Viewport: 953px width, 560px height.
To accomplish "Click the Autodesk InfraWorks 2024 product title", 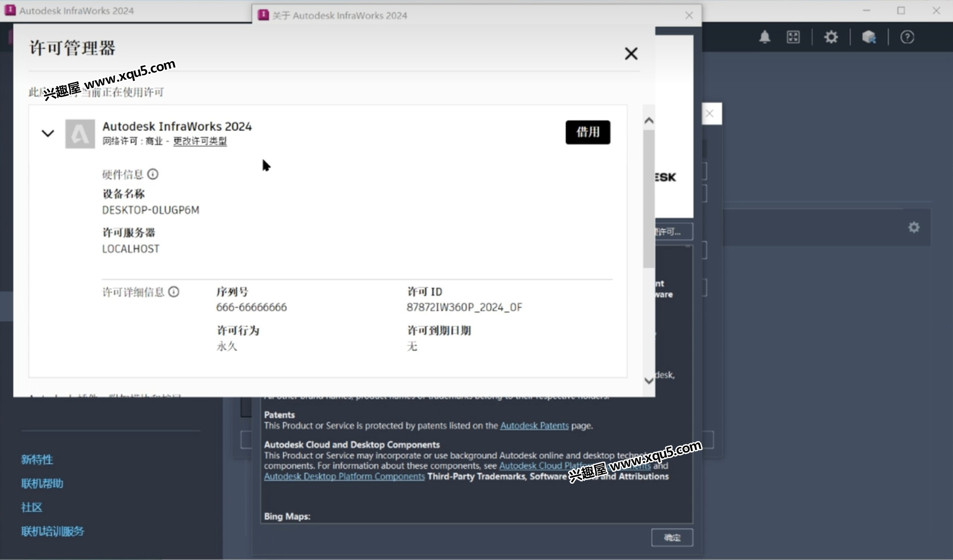I will (x=177, y=127).
